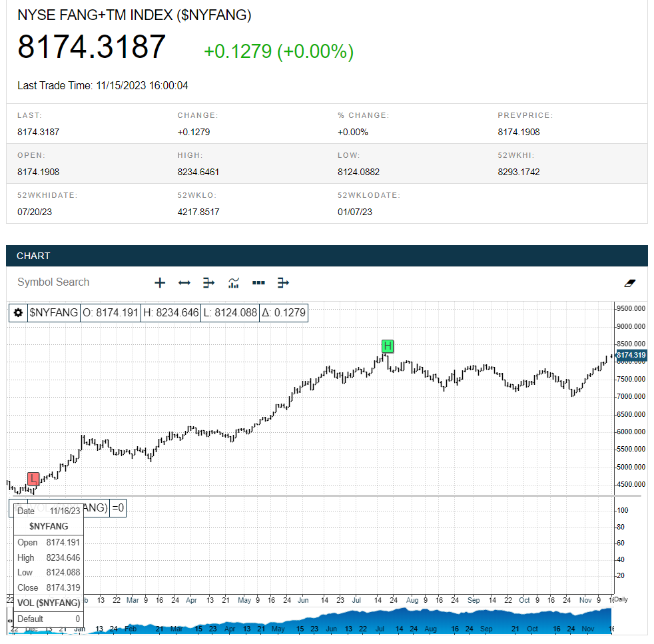Viewport: 654px width, 644px height.
Task: Click the 4500.000 price axis label
Action: point(631,484)
